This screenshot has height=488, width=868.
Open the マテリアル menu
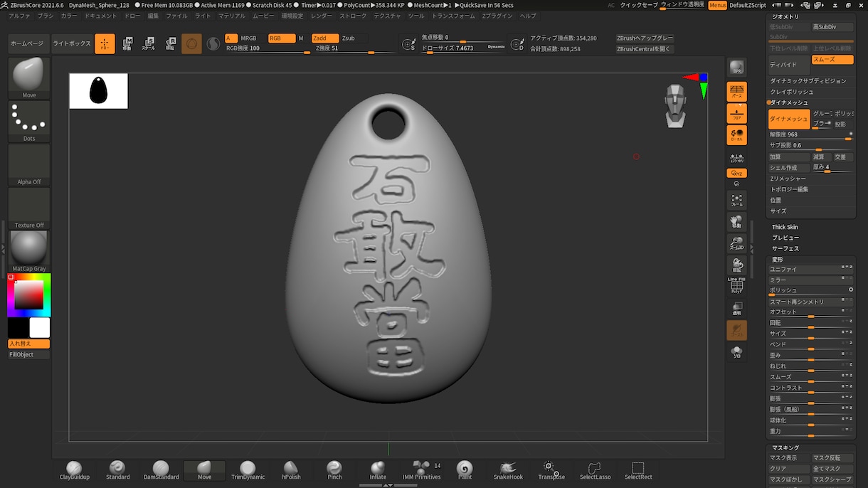click(x=231, y=16)
